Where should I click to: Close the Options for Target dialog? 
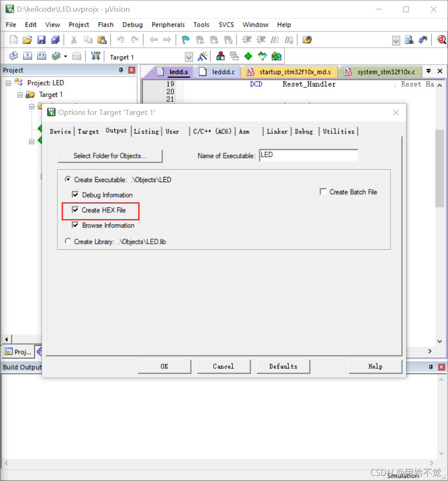click(396, 113)
